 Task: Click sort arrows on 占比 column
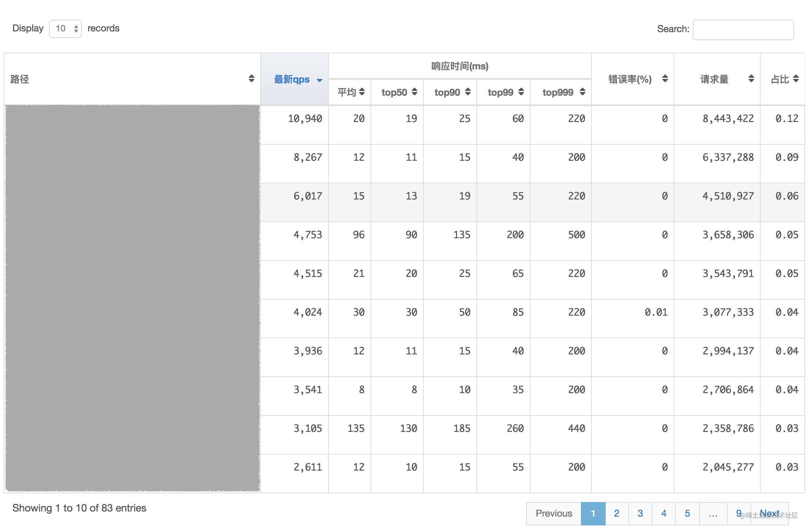point(796,79)
